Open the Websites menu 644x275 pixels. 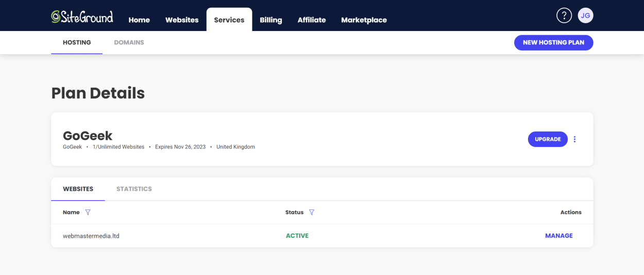[x=182, y=20]
